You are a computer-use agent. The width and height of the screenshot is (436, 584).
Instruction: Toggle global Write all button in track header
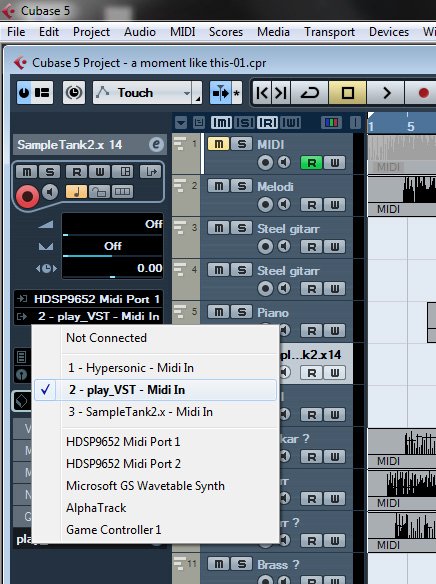[291, 123]
